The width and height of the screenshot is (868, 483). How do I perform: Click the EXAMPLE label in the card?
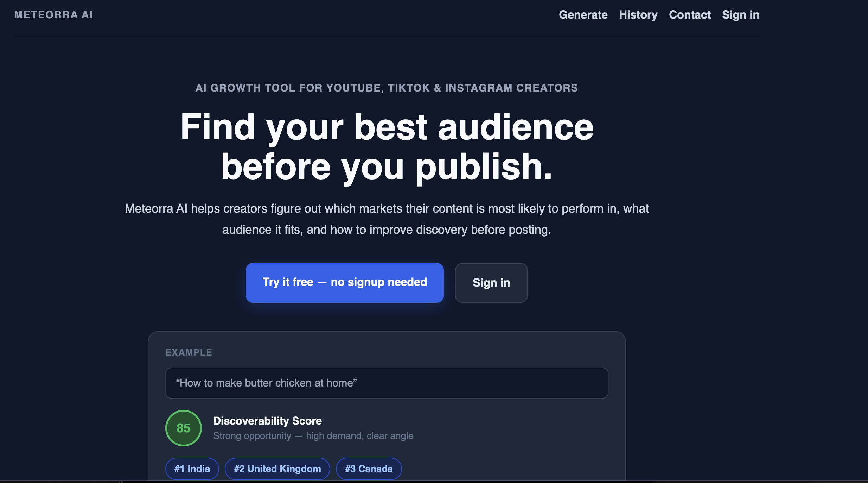(189, 352)
